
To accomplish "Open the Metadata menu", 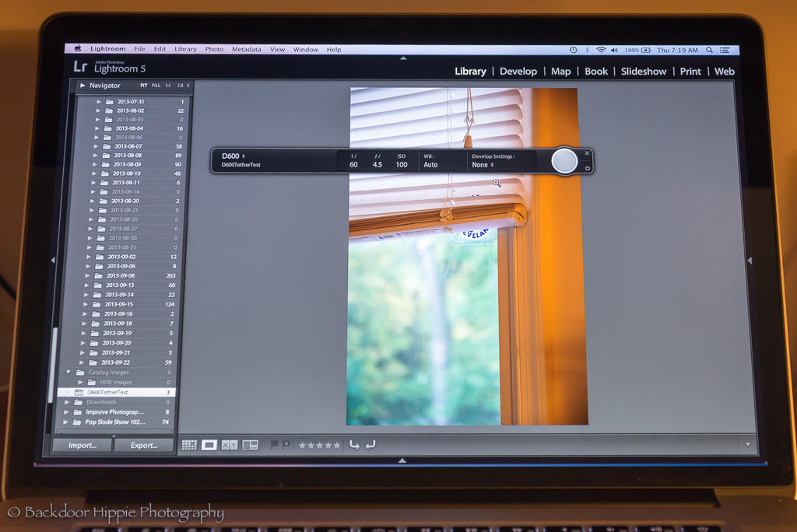I will [x=246, y=50].
